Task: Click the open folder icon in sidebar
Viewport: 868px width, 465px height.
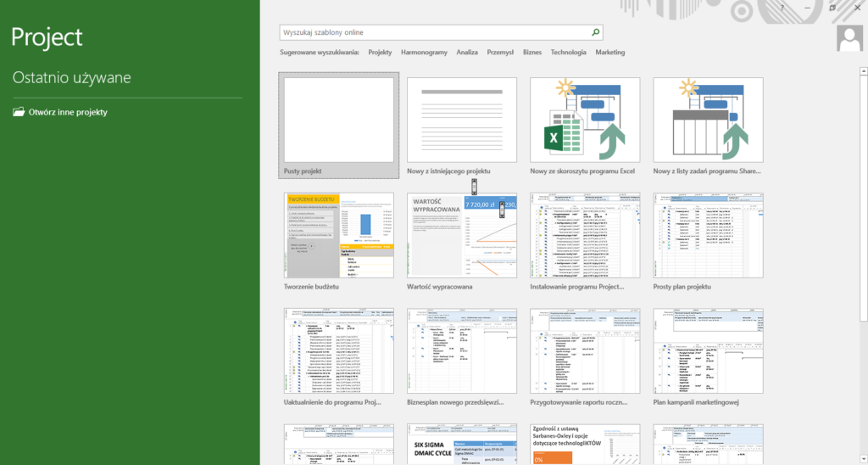Action: (x=19, y=112)
